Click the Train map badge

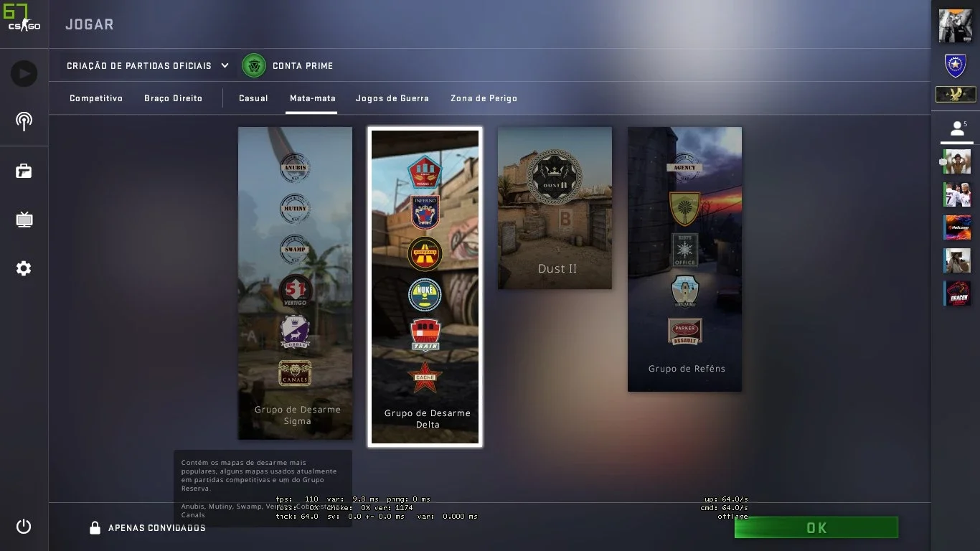click(x=425, y=336)
